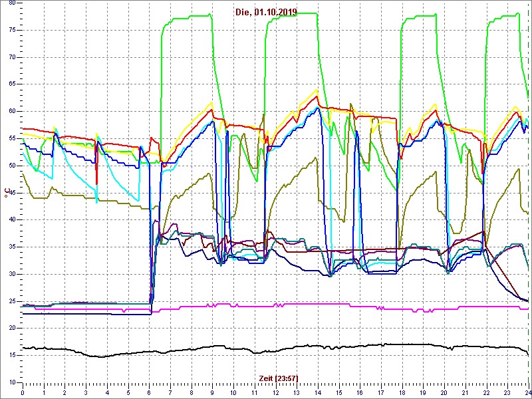532x399 pixels.
Task: Click hour 10 on the time axis
Action: [x=233, y=392]
